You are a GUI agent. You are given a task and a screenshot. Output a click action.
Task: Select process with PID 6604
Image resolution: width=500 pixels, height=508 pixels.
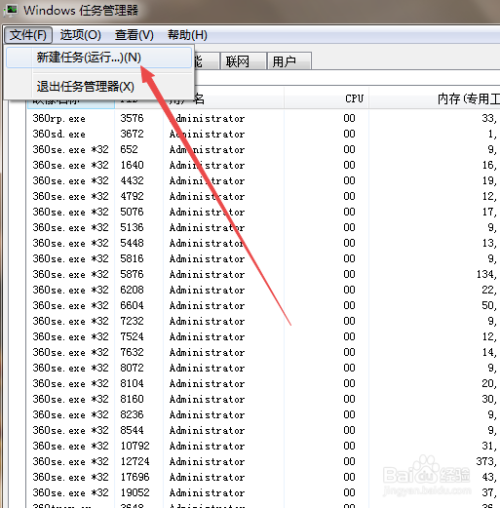click(x=263, y=305)
